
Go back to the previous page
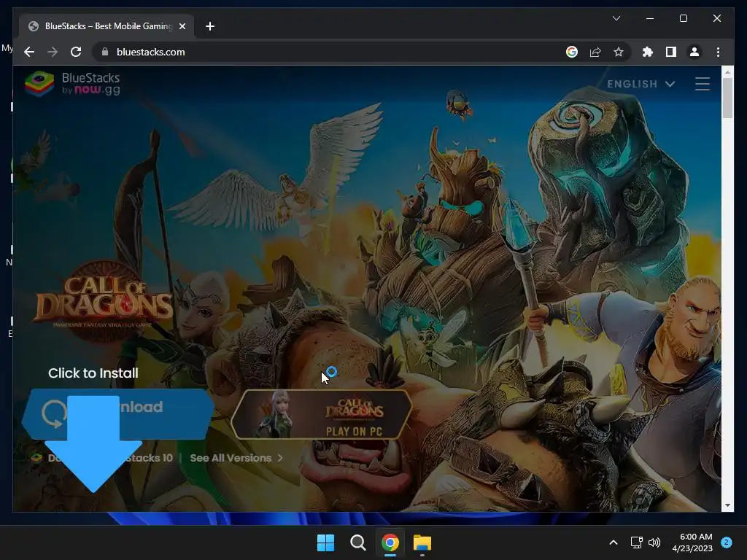click(29, 52)
